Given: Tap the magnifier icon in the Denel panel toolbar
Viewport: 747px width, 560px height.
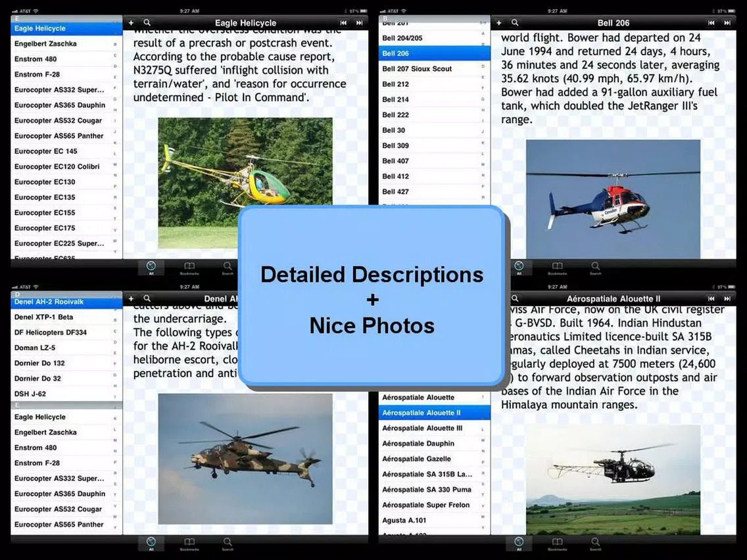Looking at the screenshot, I should pyautogui.click(x=147, y=298).
